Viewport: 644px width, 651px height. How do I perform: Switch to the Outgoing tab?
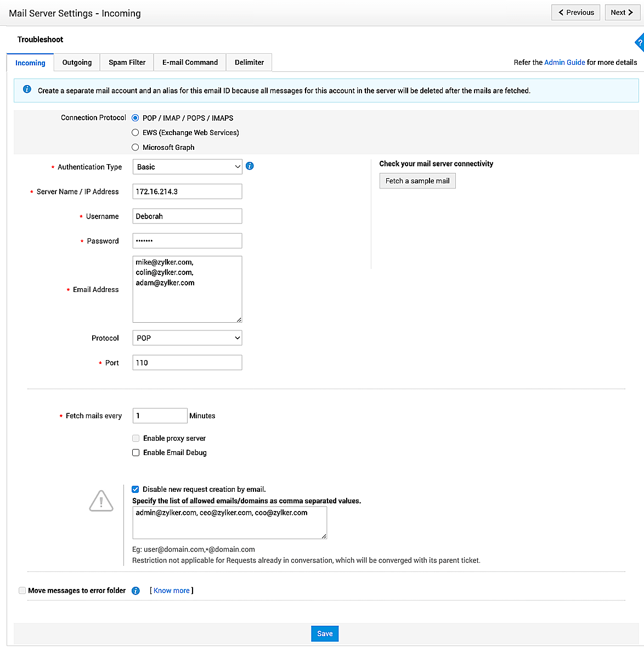point(77,63)
